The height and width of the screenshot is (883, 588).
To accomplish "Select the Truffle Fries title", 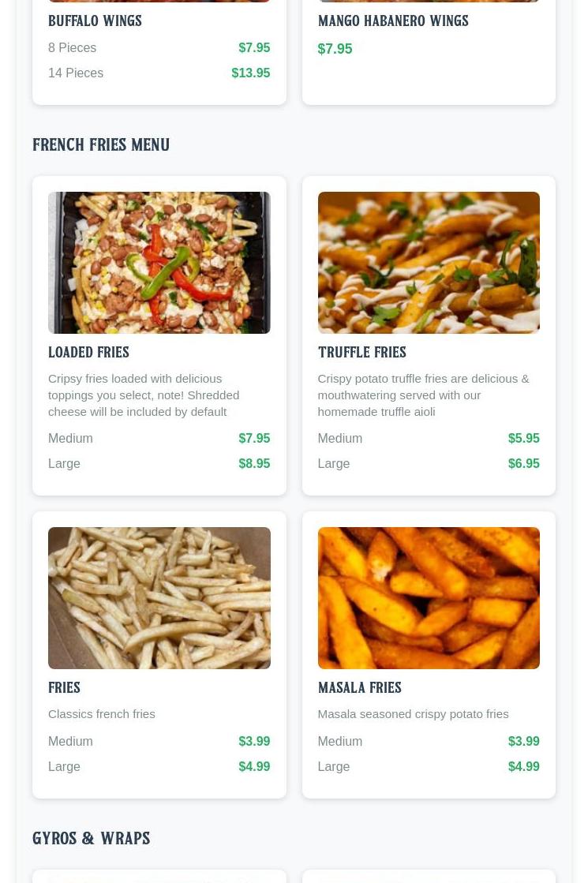I will click(x=362, y=353).
